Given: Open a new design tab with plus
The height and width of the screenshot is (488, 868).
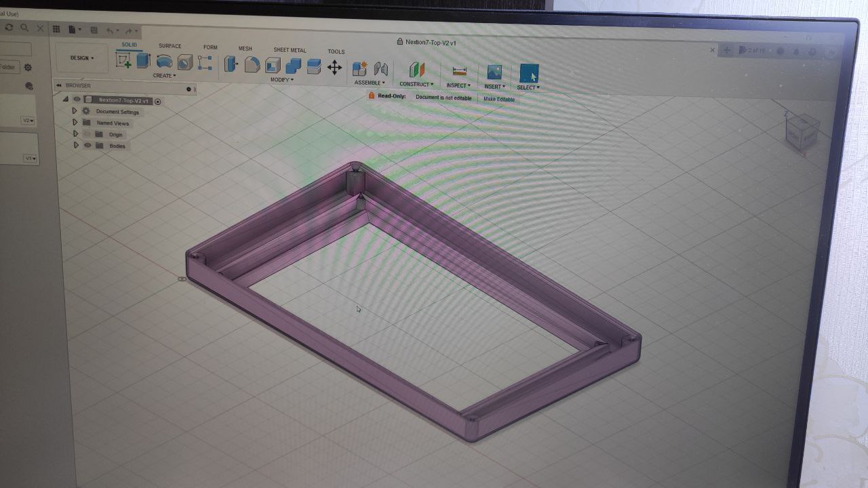Looking at the screenshot, I should [727, 50].
